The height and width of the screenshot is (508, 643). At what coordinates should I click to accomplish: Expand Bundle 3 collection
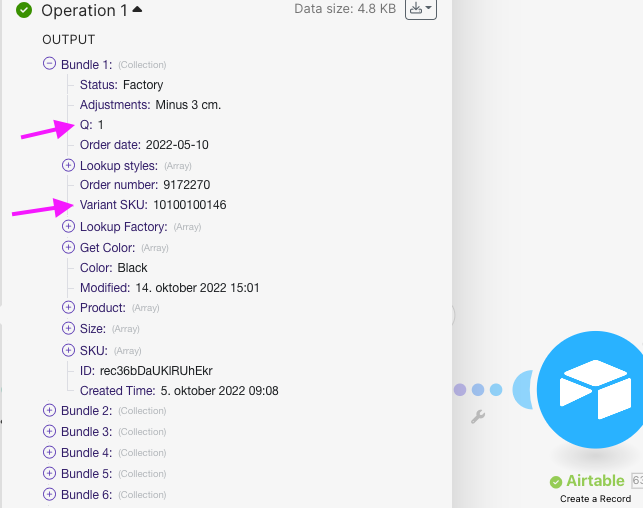tap(49, 431)
